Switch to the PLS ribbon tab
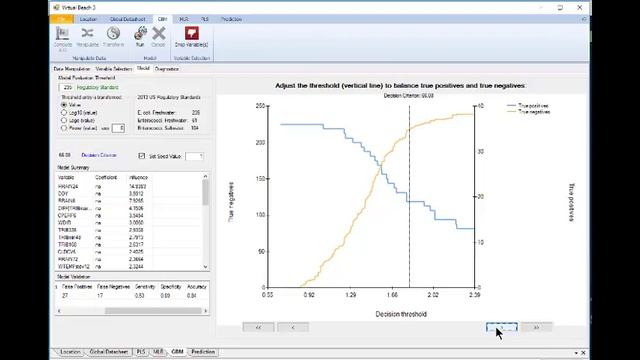Viewport: 640px width, 360px height. coord(204,19)
